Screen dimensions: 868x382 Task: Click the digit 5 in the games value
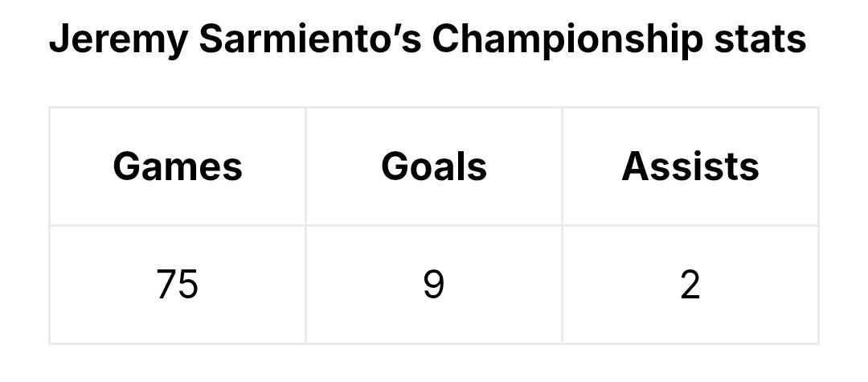click(187, 285)
